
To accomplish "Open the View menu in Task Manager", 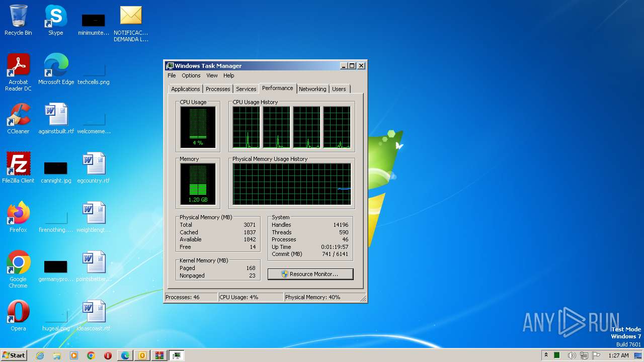I will pos(212,75).
